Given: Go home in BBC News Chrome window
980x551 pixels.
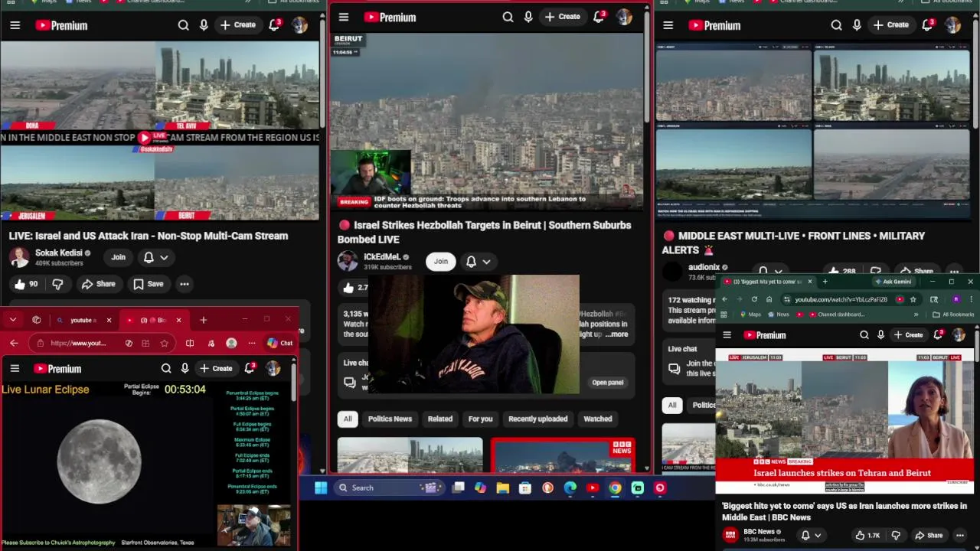Looking at the screenshot, I should tap(769, 299).
